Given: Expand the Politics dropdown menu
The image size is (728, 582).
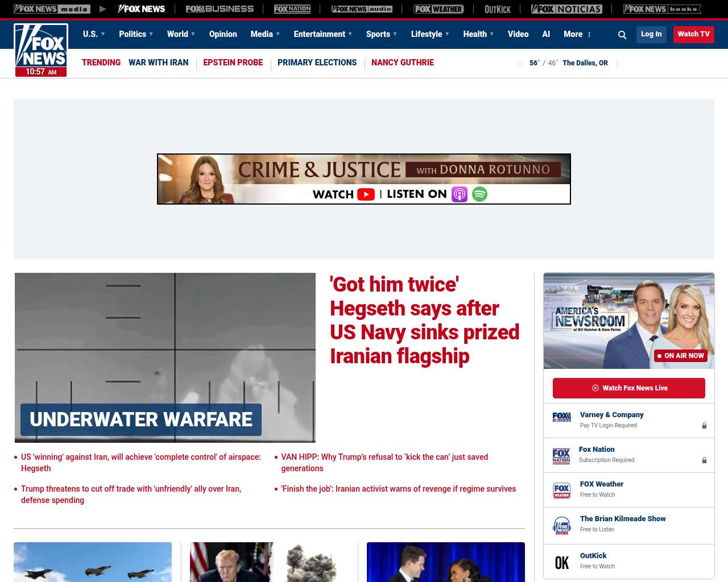Looking at the screenshot, I should (x=136, y=34).
